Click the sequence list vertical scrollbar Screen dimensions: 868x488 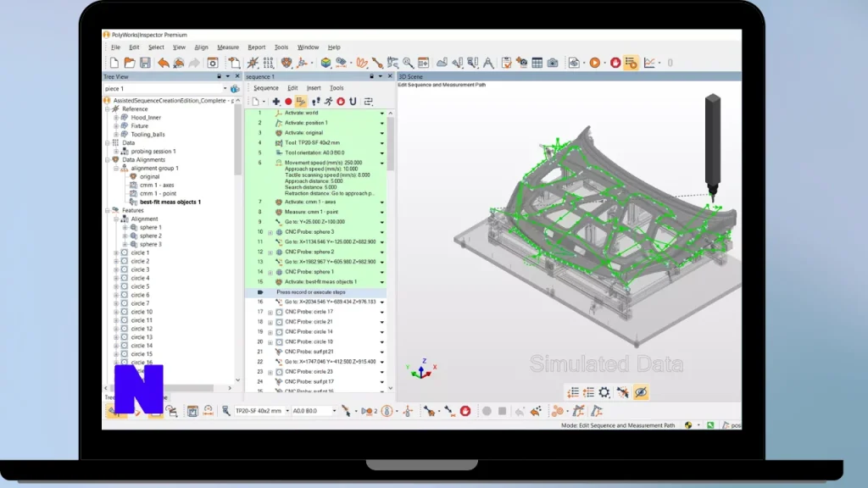click(390, 144)
